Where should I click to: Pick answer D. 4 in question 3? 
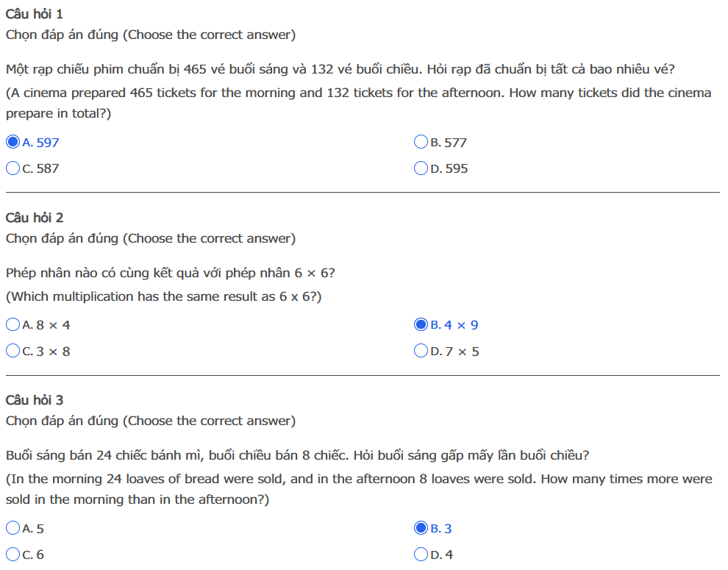(x=421, y=555)
